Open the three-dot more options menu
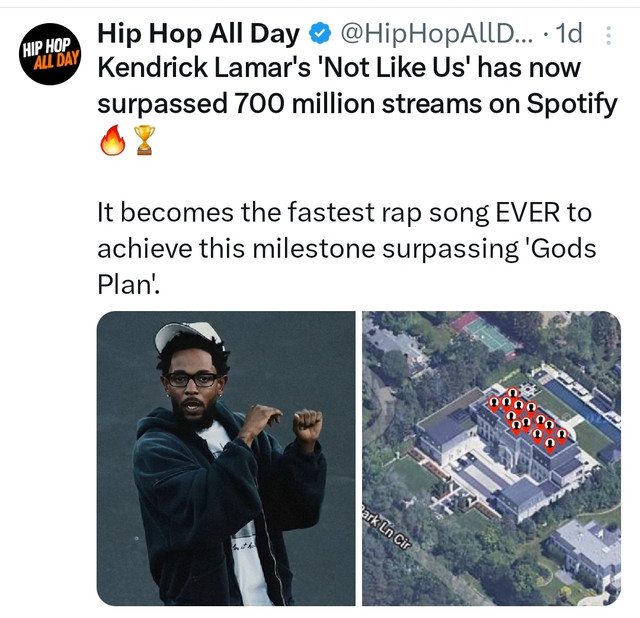 click(608, 35)
